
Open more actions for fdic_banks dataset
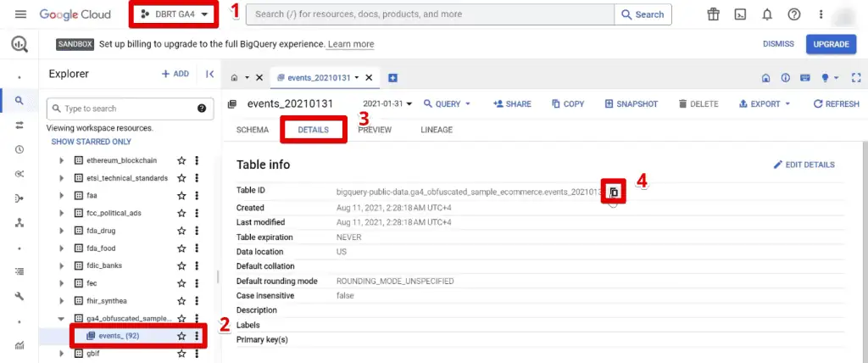click(x=197, y=265)
